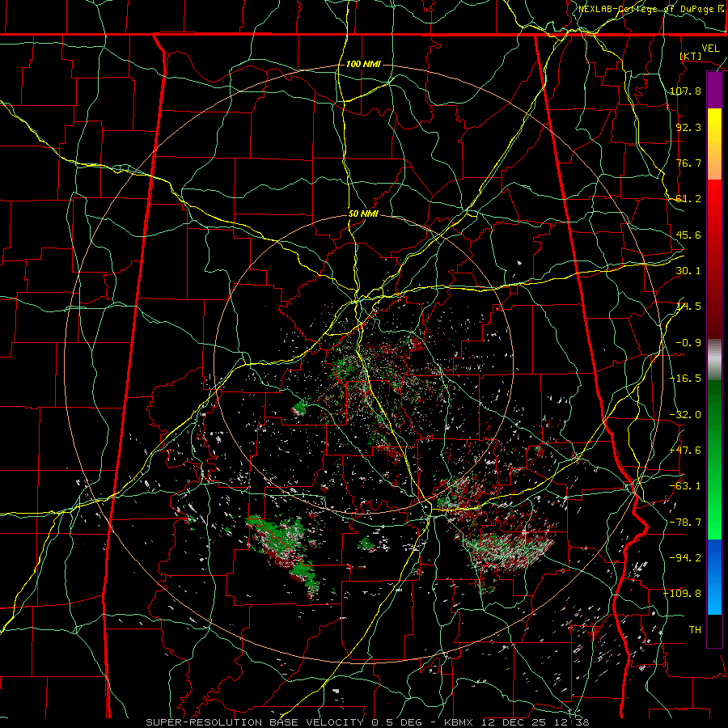Select the -32.0 velocity scale value

point(686,415)
